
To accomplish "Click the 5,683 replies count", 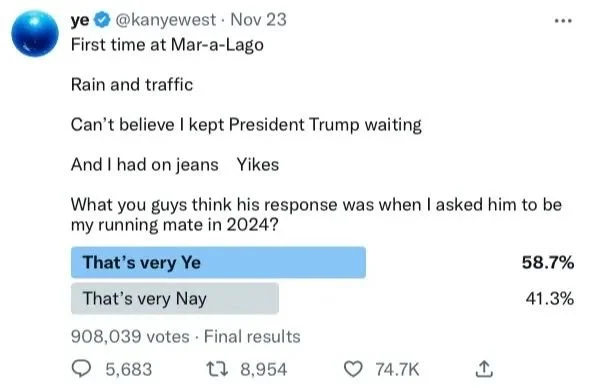I will [129, 369].
